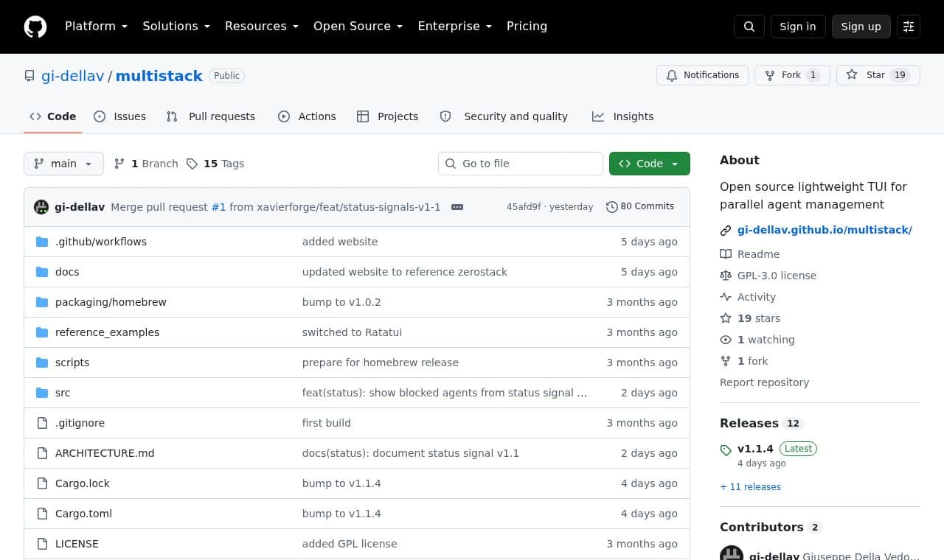Expand the Solutions menu
The width and height of the screenshot is (944, 560).
point(176,27)
